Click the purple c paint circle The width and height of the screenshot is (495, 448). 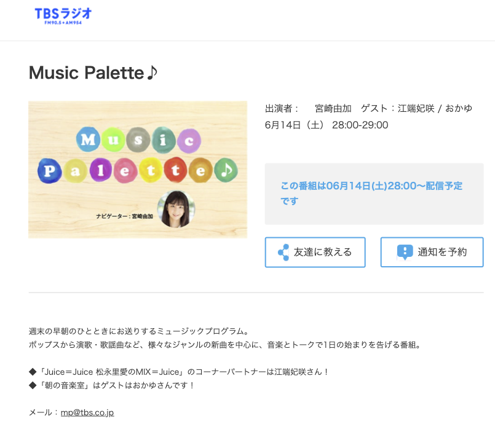(x=189, y=141)
